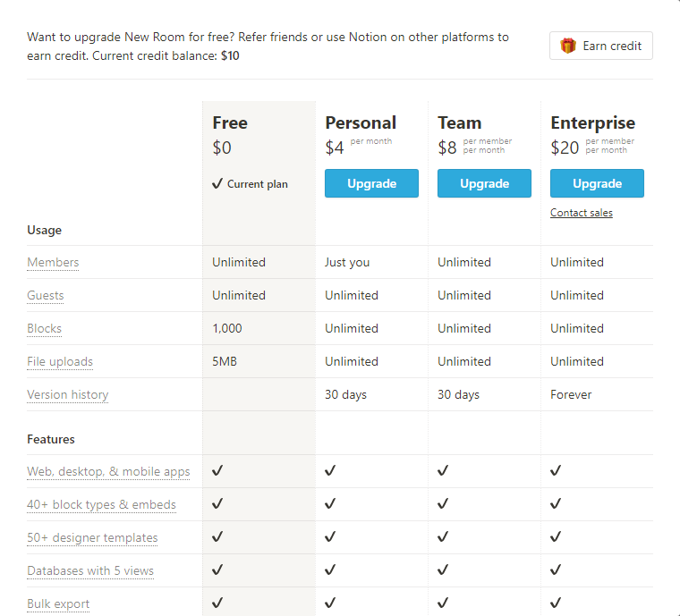Click Enterprise checkmark for 40+ block types
The width and height of the screenshot is (680, 616).
pos(556,504)
